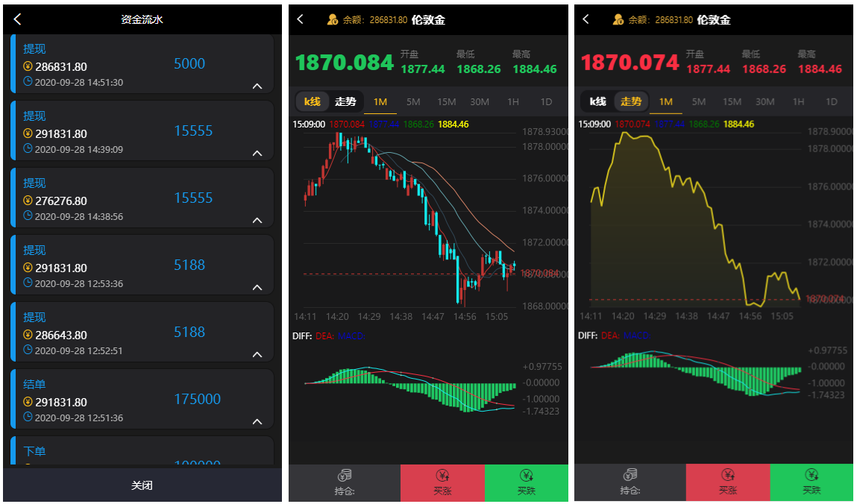
Task: Collapse the 提现 record dated 14:39:09
Action: coord(257,154)
